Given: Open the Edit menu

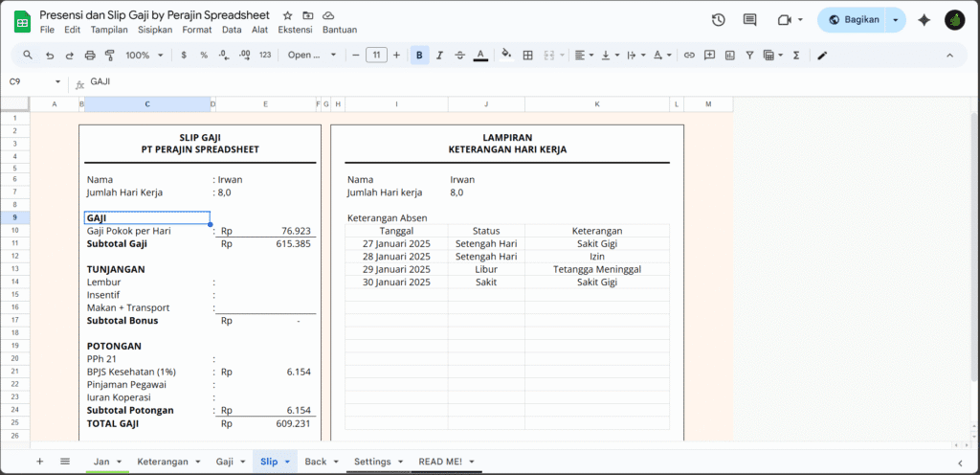Looking at the screenshot, I should (x=72, y=30).
